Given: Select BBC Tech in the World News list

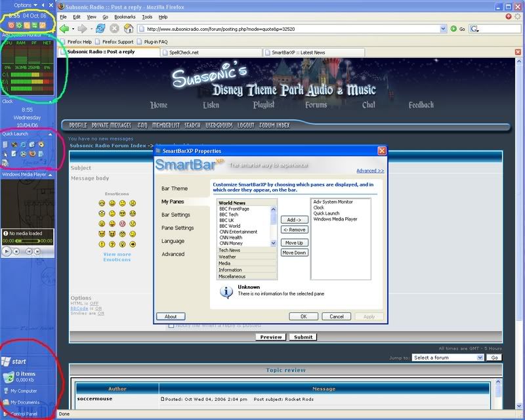Looking at the screenshot, I should [228, 215].
